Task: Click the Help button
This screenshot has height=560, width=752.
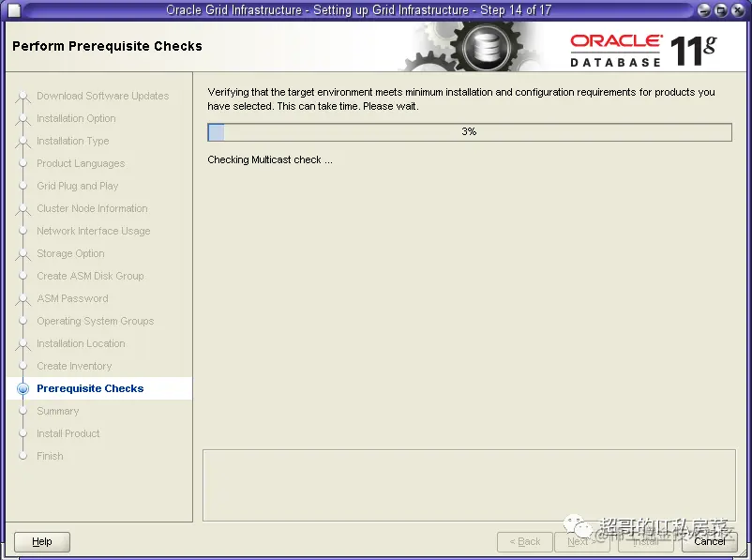Action: pyautogui.click(x=42, y=542)
